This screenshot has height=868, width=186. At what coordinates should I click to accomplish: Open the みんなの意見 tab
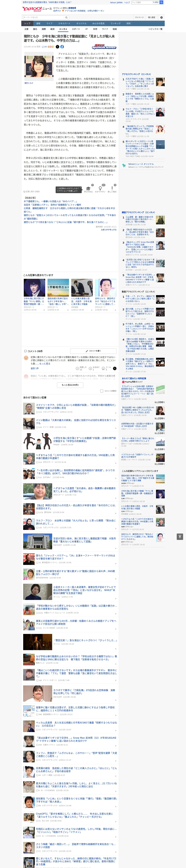coord(99,24)
